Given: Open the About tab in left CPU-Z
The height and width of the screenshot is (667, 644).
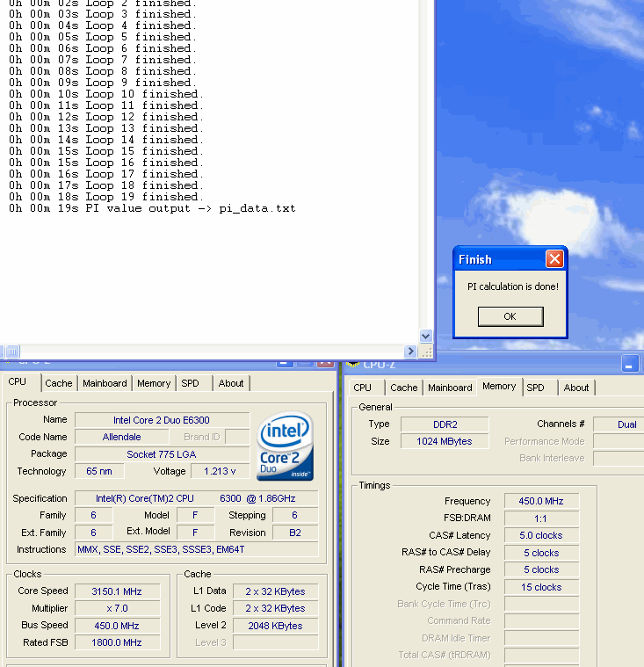Looking at the screenshot, I should pos(231,383).
